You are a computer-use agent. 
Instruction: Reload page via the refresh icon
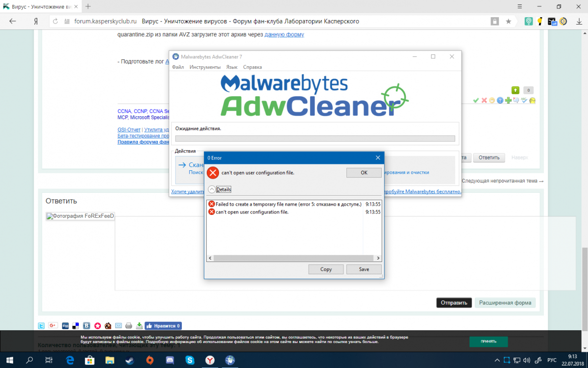coord(55,21)
